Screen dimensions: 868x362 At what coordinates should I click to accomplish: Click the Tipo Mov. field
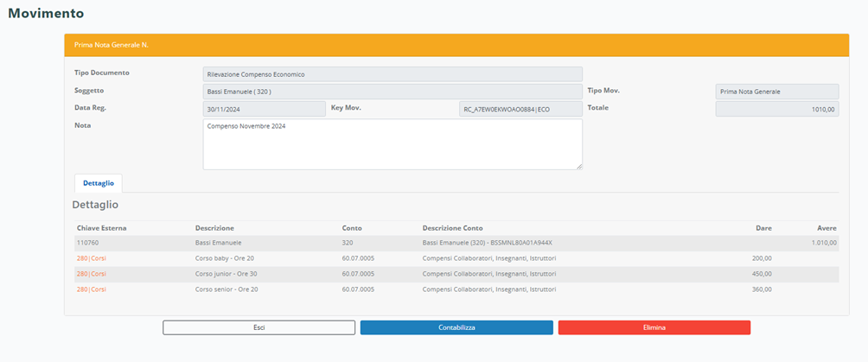(776, 92)
